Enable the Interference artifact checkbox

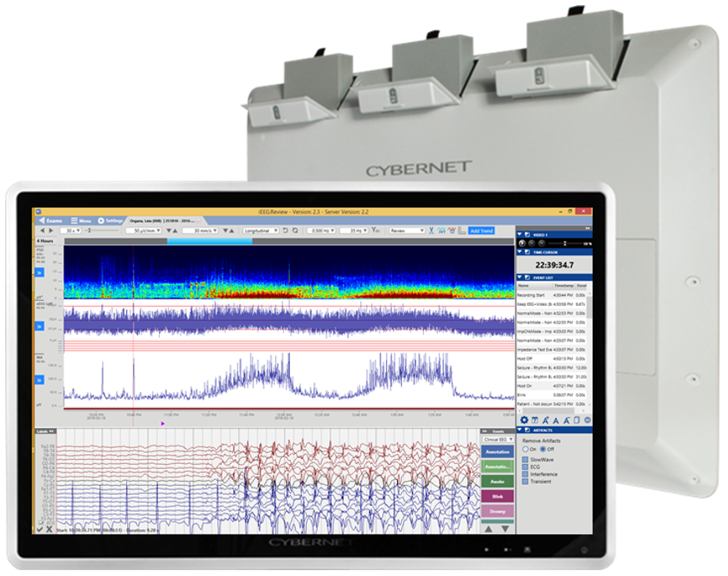click(x=525, y=474)
